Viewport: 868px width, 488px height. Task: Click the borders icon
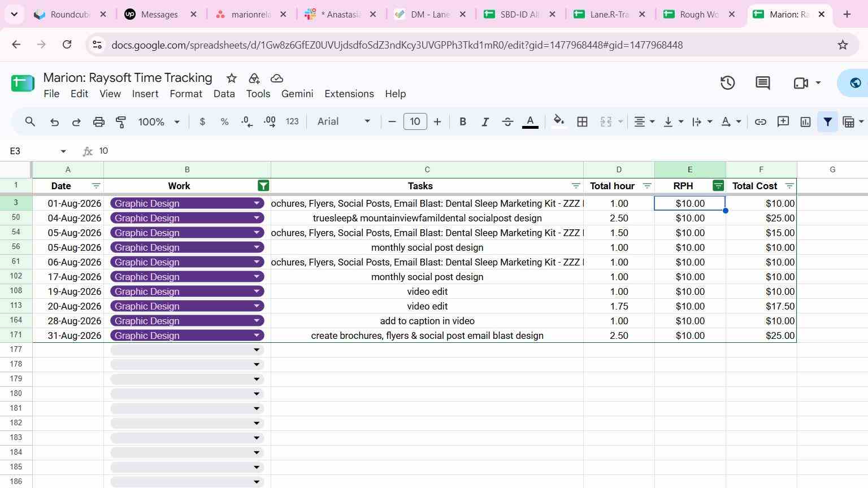click(582, 121)
